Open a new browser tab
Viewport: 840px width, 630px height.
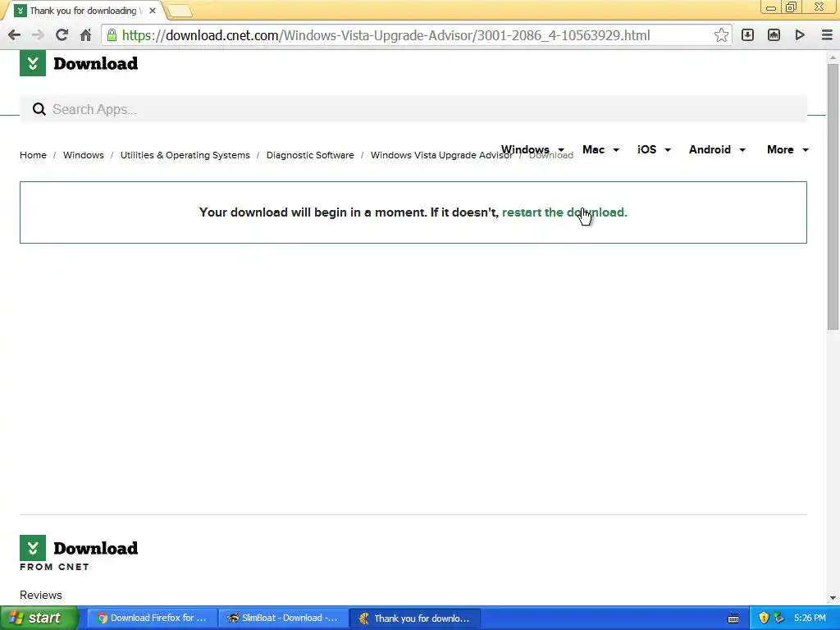(180, 11)
